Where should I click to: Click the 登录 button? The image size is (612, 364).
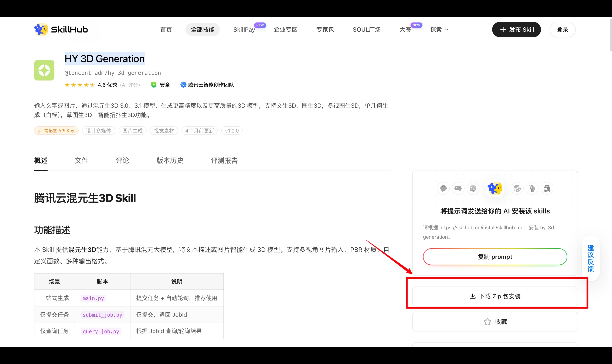[563, 30]
